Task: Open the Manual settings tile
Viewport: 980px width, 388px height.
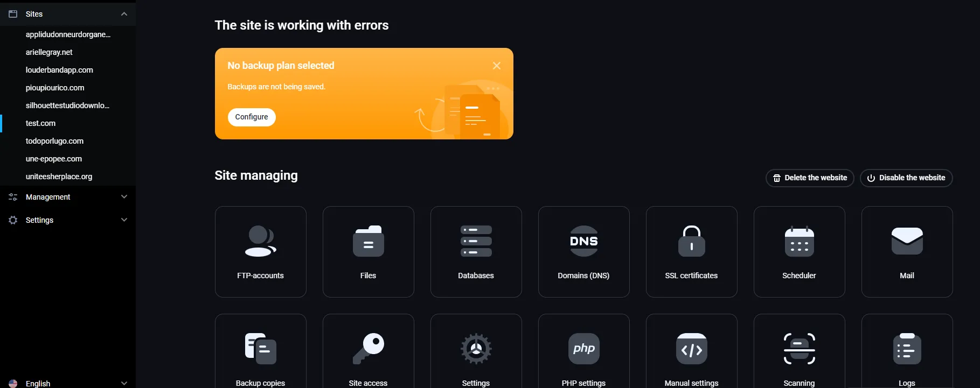Action: coord(691,351)
